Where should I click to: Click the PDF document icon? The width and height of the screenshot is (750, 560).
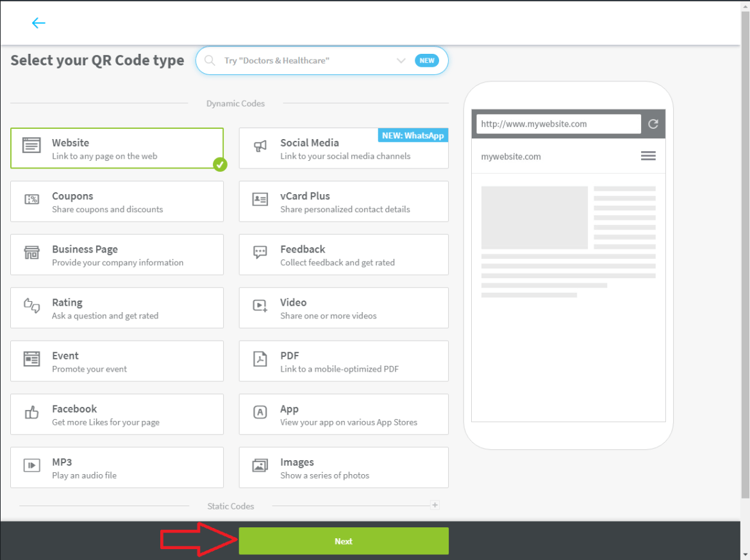260,359
